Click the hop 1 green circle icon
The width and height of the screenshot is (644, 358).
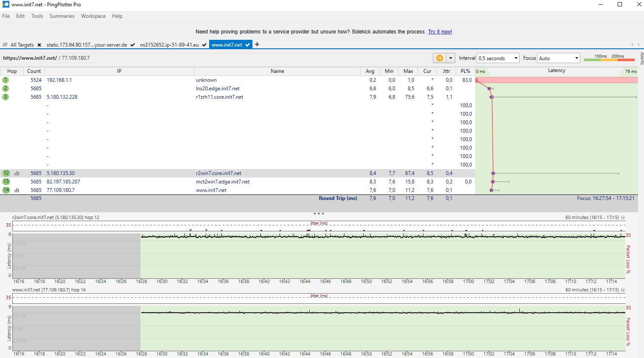(x=6, y=80)
